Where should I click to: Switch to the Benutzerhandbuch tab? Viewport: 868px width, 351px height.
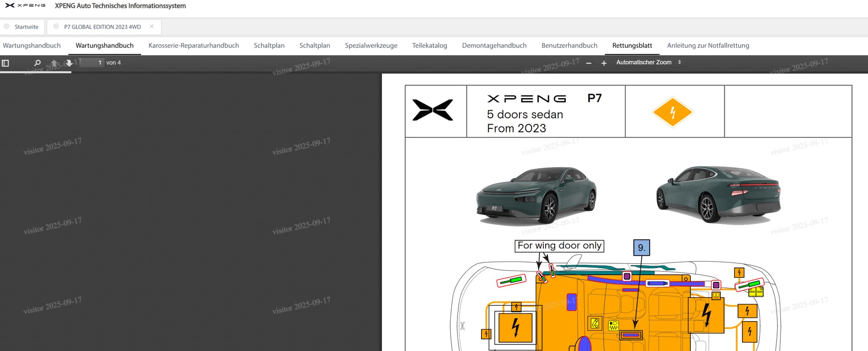pyautogui.click(x=569, y=46)
